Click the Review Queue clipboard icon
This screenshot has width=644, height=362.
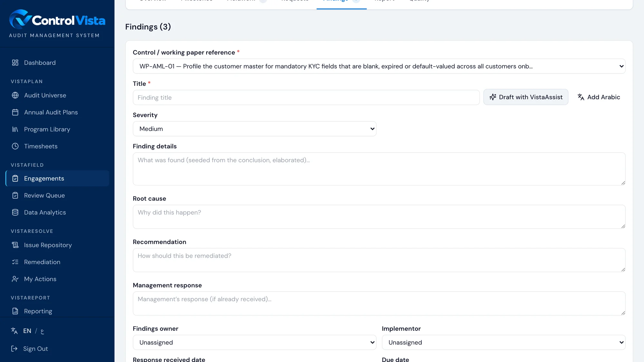15,195
